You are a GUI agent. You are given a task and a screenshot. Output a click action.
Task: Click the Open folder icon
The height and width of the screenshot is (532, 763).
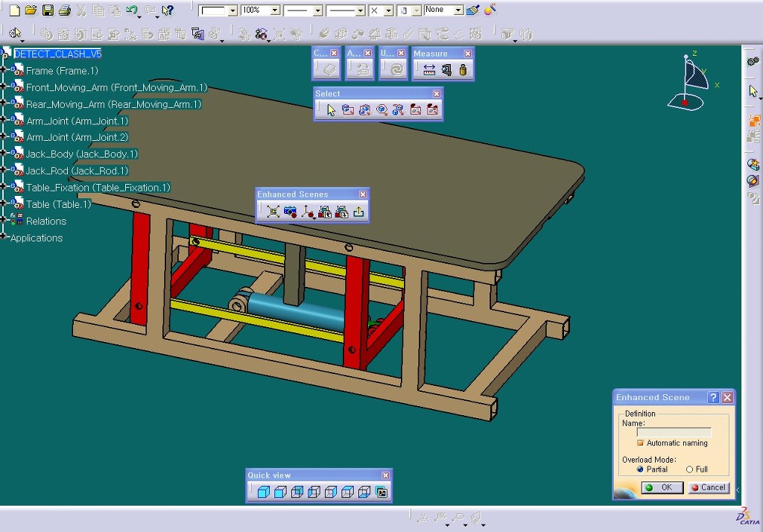[x=31, y=10]
